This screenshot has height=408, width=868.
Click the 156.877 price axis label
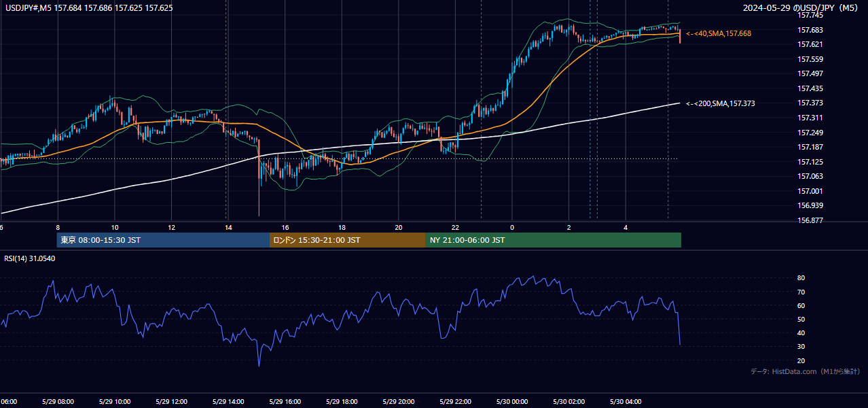(810, 220)
